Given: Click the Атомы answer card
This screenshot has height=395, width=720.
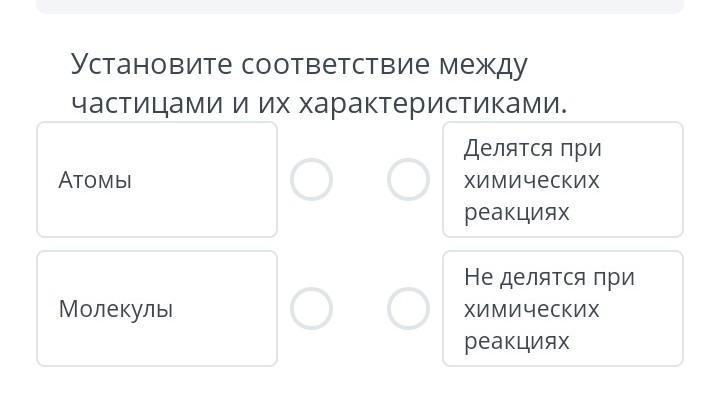Looking at the screenshot, I should pyautogui.click(x=157, y=180).
